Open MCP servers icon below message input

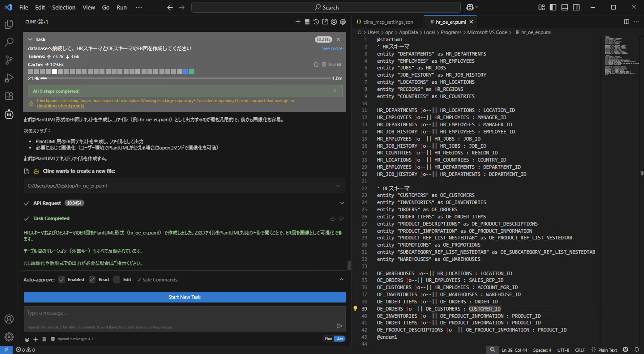tap(44, 339)
